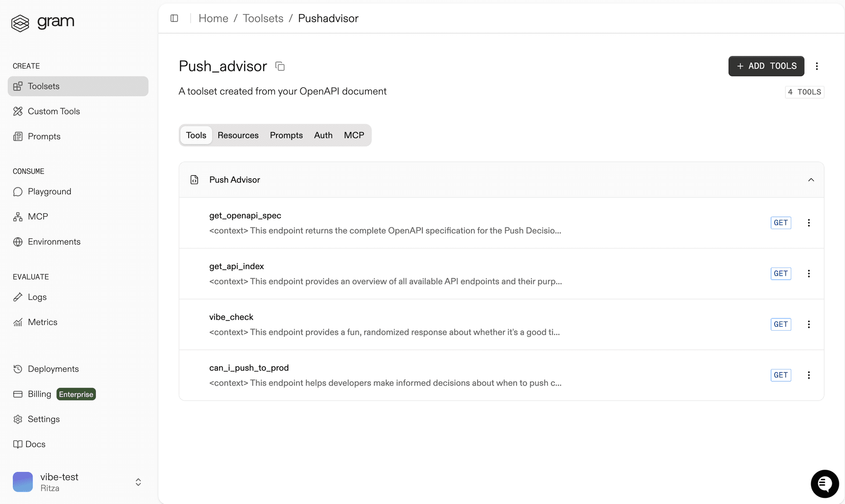Collapse the sidebar using the panel toggle
845x504 pixels.
(x=174, y=18)
